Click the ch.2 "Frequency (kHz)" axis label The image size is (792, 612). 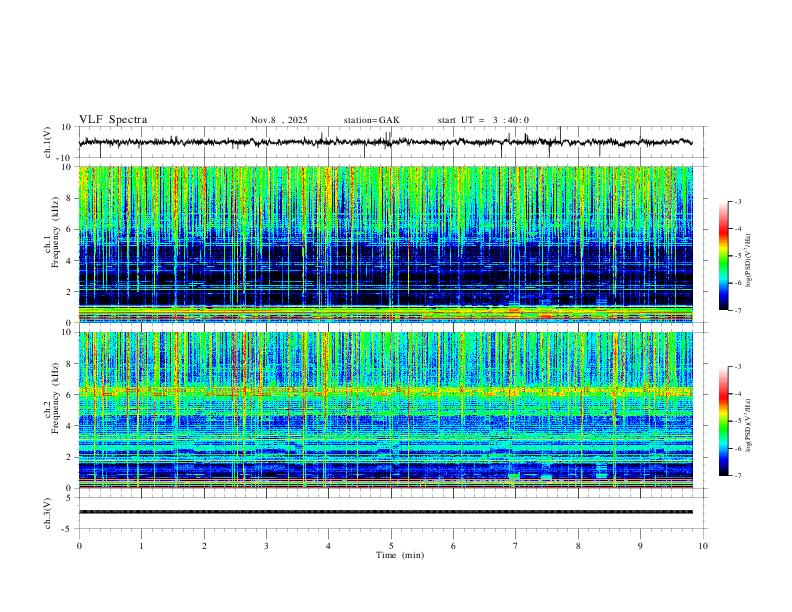pos(53,398)
